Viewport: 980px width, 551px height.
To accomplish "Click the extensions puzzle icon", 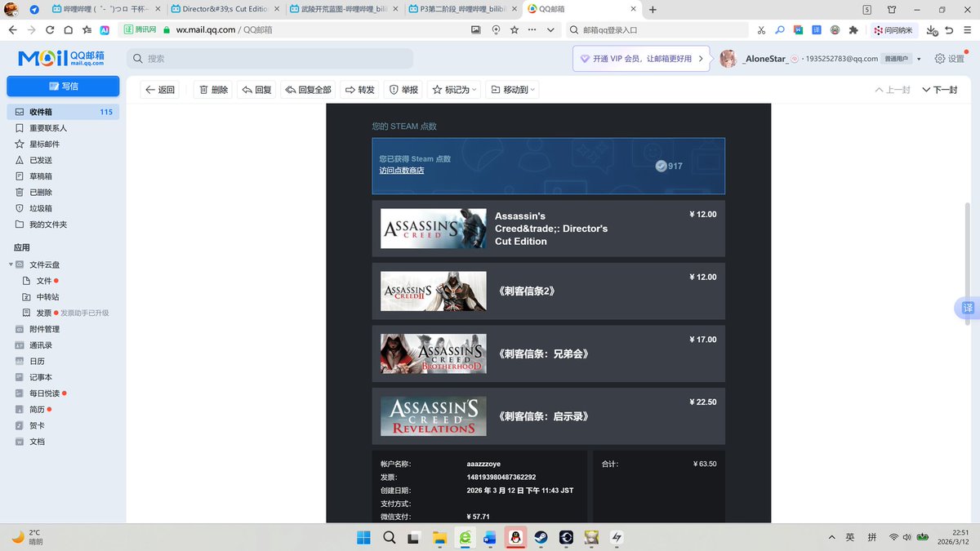I will click(853, 30).
